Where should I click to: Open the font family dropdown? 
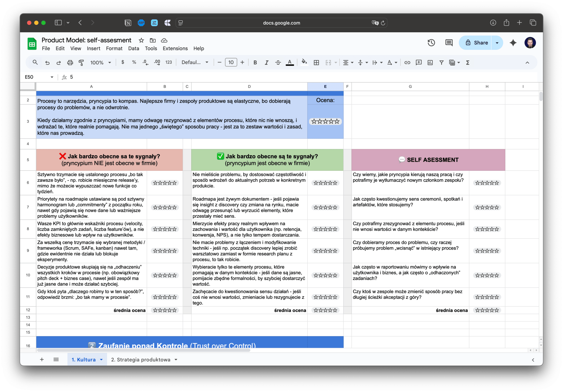pyautogui.click(x=195, y=62)
